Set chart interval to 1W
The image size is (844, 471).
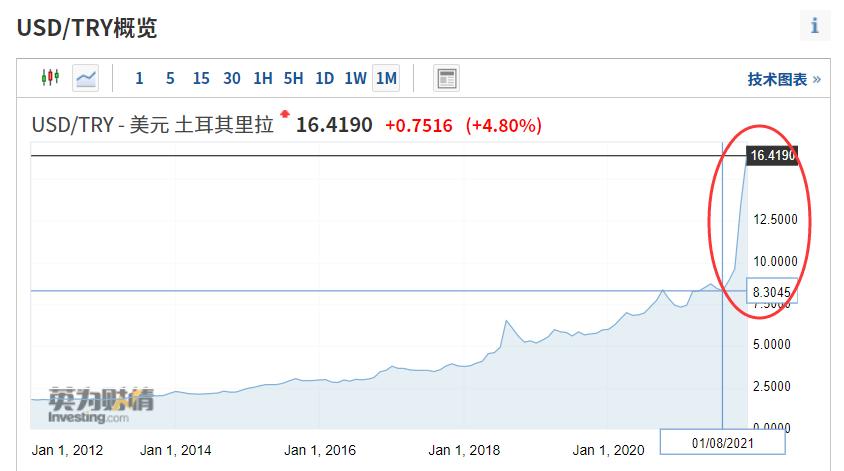355,78
